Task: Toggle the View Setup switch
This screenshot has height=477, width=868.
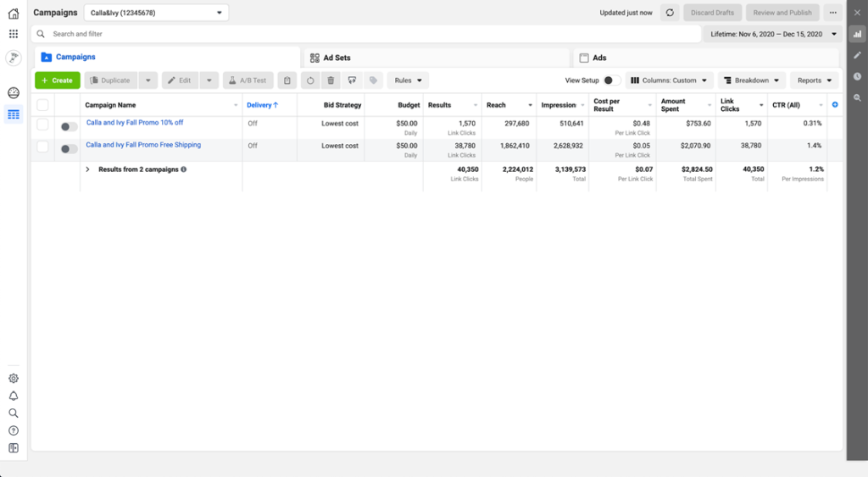Action: click(612, 80)
